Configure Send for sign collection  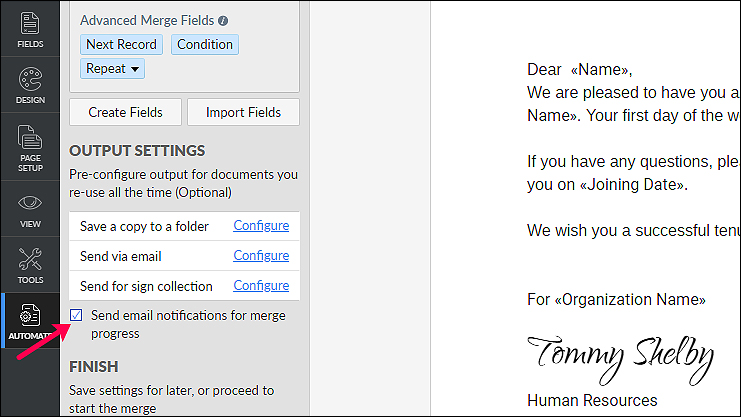(261, 286)
